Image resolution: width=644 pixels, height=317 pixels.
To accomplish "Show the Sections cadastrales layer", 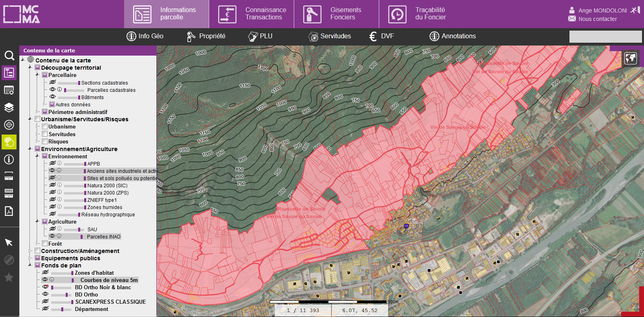I will click(x=52, y=83).
